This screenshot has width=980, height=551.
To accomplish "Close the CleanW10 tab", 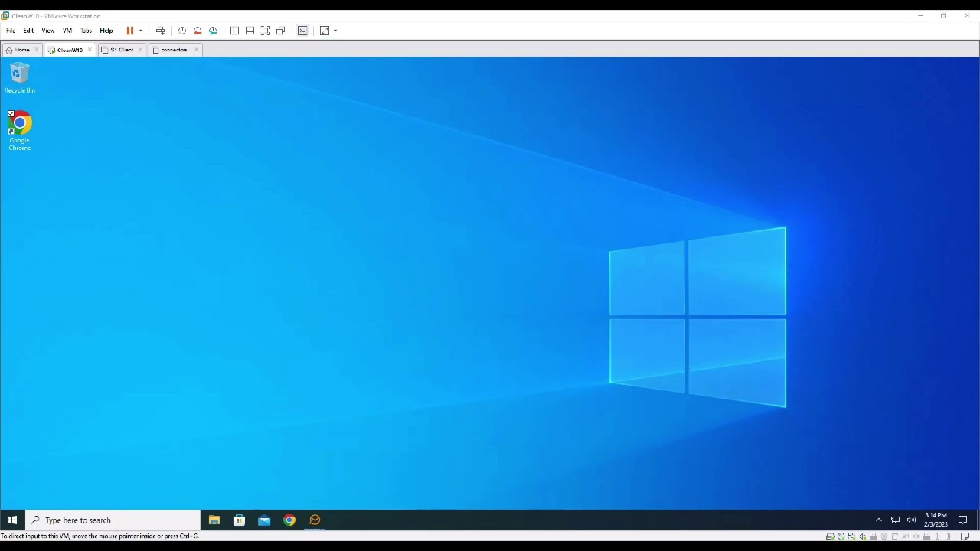I will (x=90, y=50).
